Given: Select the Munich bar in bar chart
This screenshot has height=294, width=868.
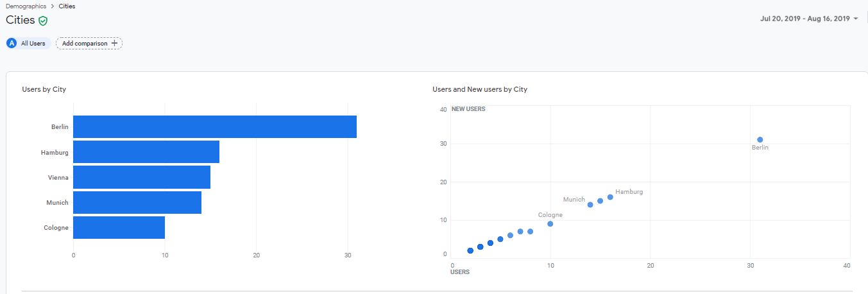Looking at the screenshot, I should click(137, 202).
